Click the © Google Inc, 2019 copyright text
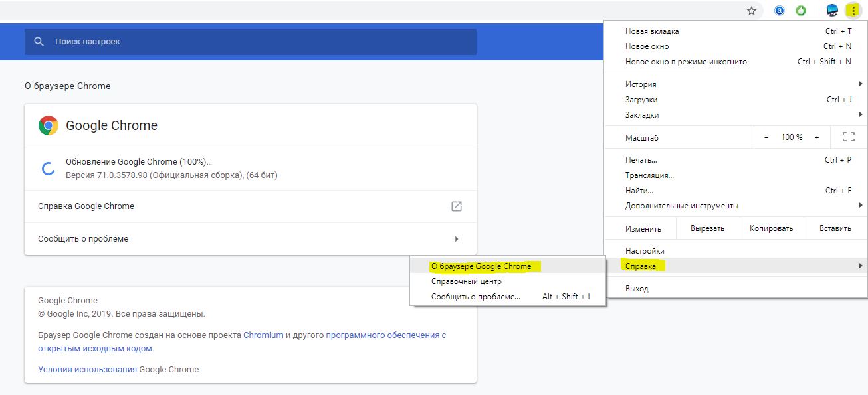This screenshot has width=868, height=395. (122, 314)
